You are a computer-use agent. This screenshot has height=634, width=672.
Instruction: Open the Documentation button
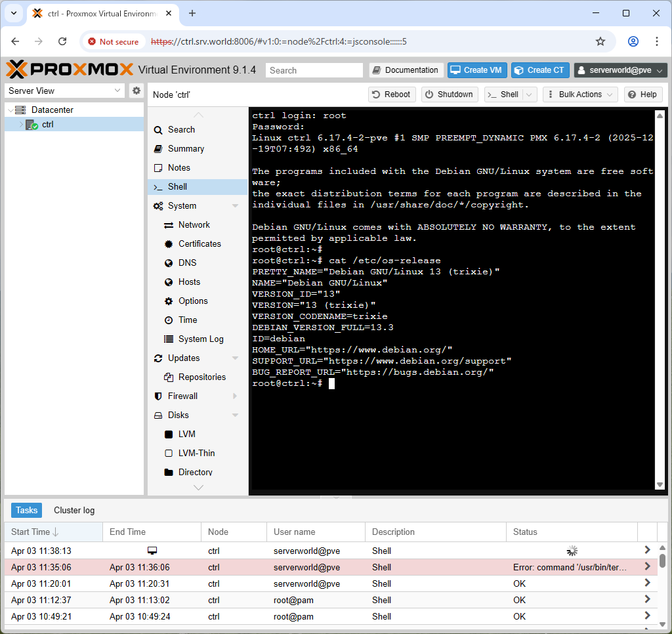[406, 70]
